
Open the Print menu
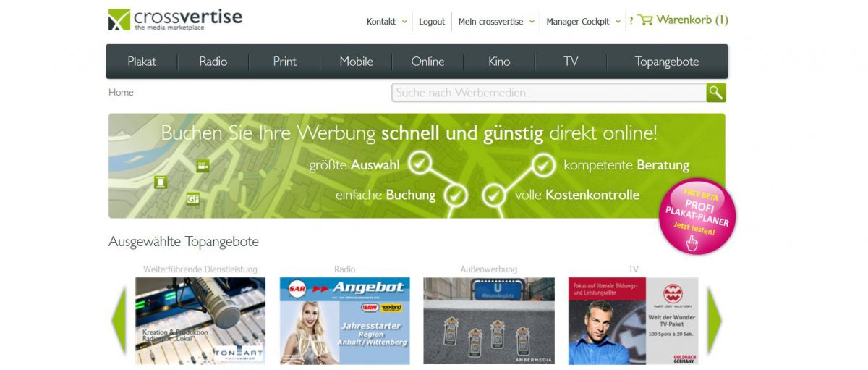[285, 62]
